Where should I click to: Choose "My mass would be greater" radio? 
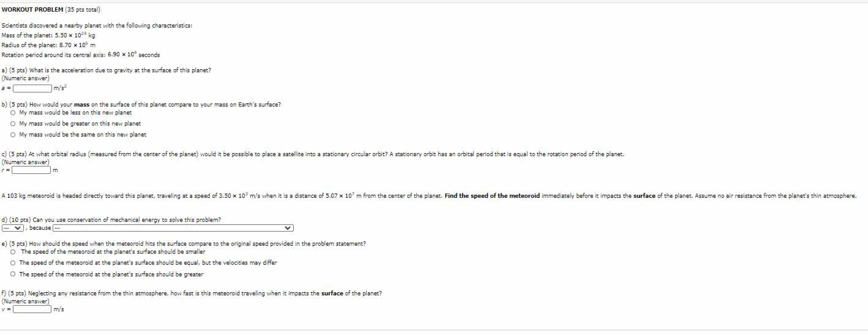[x=13, y=124]
